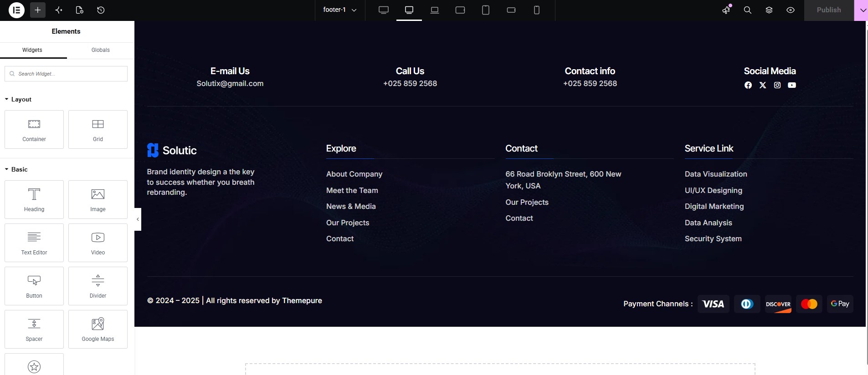
Task: Switch to the Widgets tab
Action: (32, 50)
